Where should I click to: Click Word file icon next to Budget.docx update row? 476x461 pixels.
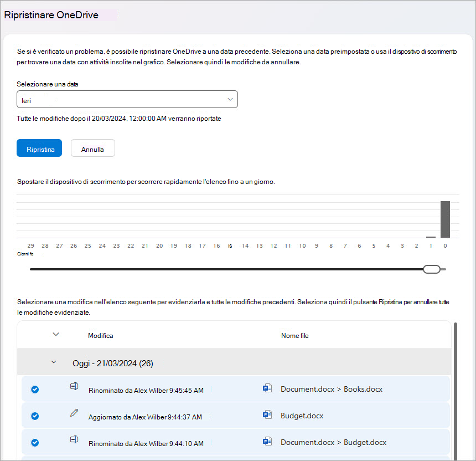(267, 414)
